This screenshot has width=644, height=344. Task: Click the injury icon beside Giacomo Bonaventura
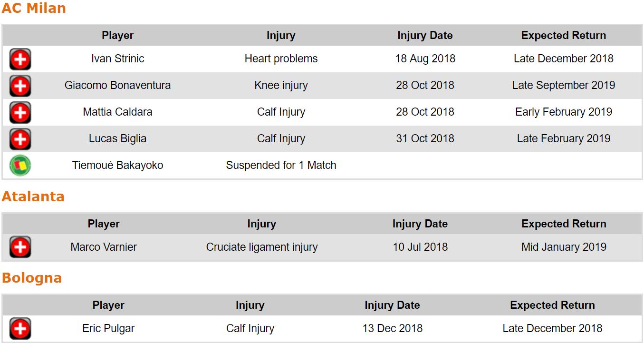coord(20,86)
